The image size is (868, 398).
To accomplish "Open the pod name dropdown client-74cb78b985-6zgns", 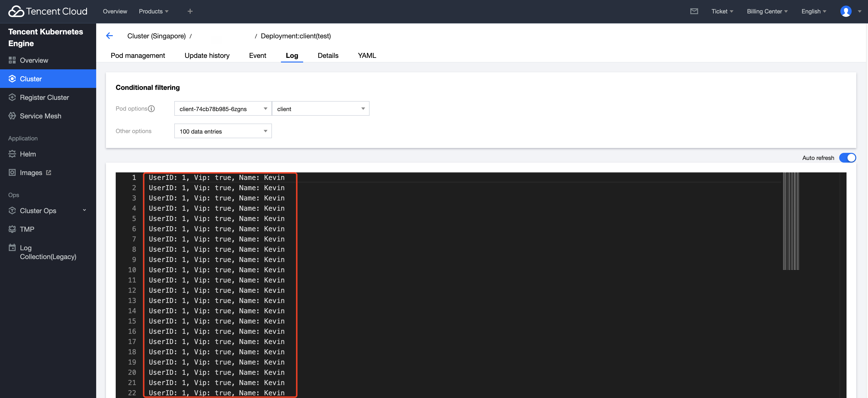I will click(x=223, y=109).
